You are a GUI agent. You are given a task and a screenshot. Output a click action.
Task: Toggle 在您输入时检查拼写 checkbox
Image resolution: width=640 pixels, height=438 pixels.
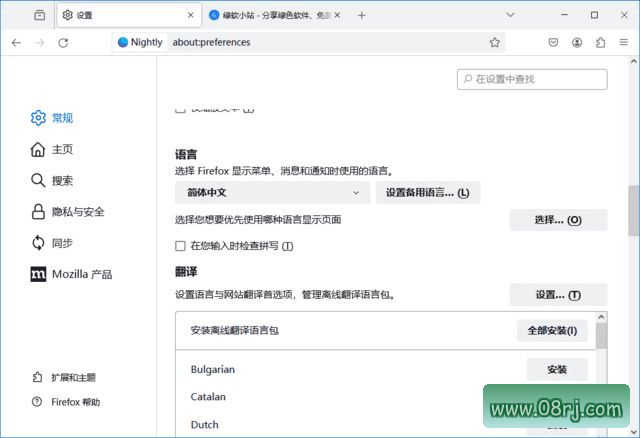point(180,246)
